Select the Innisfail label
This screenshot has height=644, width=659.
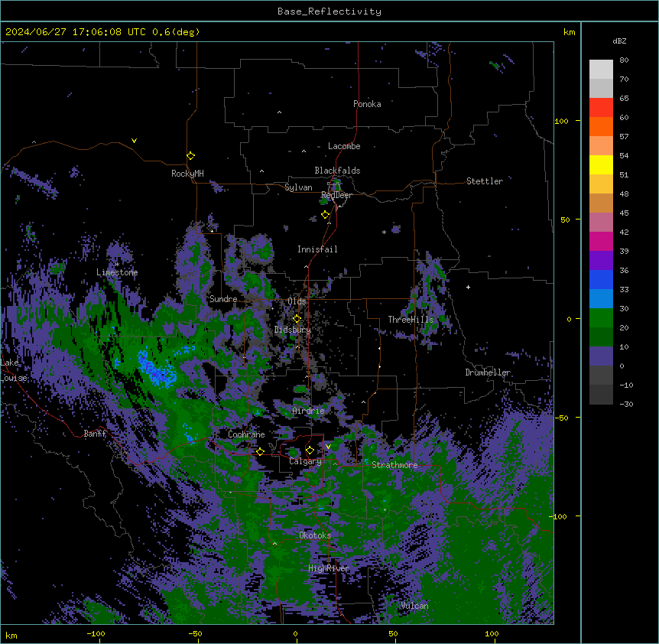click(x=317, y=249)
